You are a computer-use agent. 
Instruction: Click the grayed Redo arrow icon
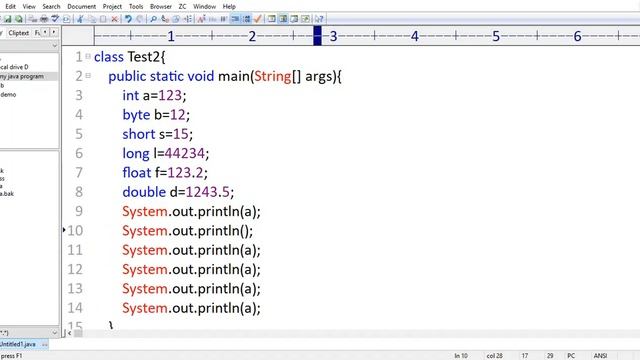tap(140, 19)
